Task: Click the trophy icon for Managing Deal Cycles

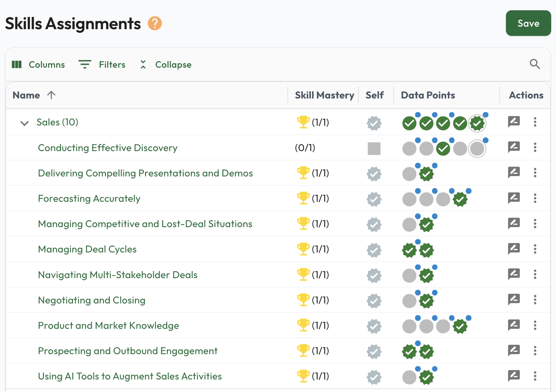Action: pyautogui.click(x=303, y=249)
